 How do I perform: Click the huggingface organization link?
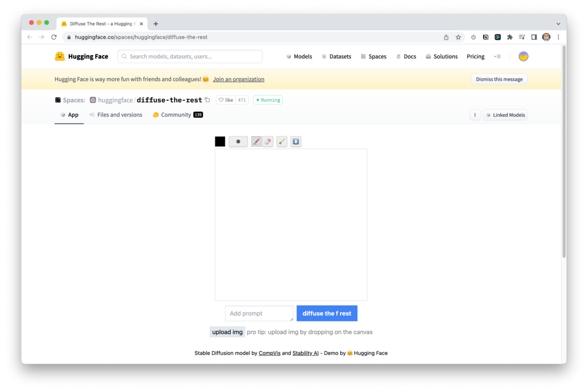point(115,100)
